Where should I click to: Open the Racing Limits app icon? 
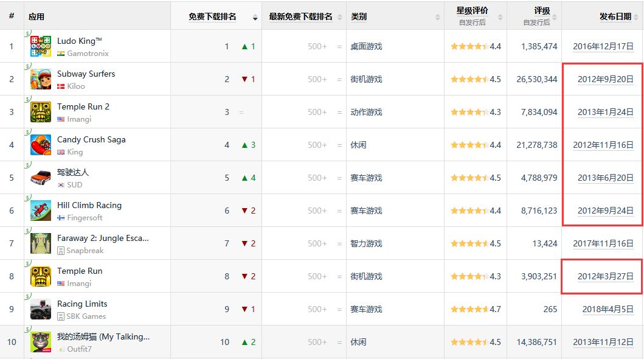click(x=41, y=309)
